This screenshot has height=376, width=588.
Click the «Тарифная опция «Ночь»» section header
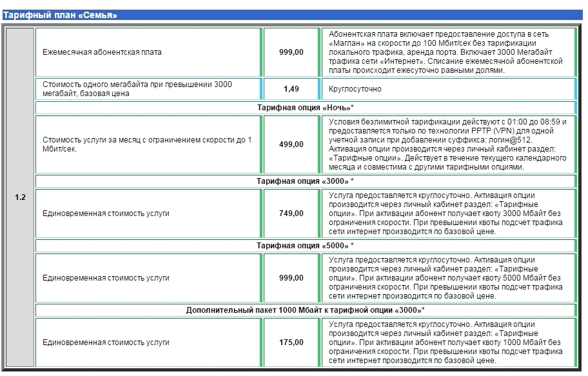coord(305,107)
